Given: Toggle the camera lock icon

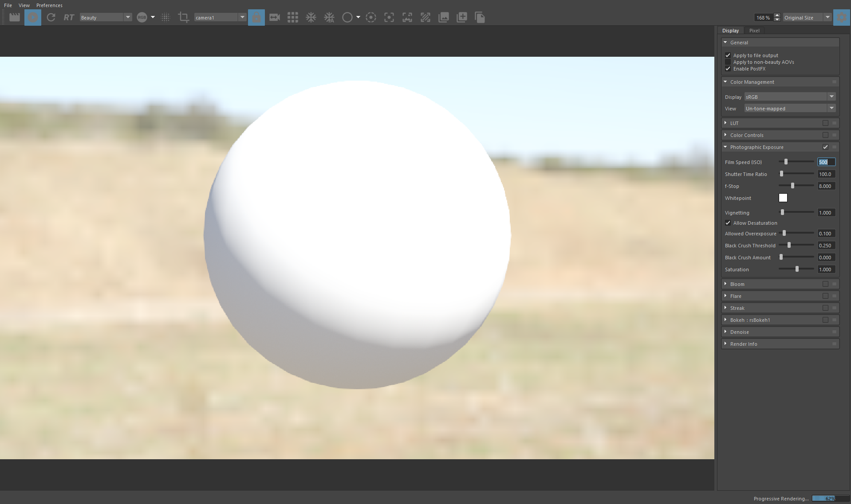Looking at the screenshot, I should tap(256, 18).
